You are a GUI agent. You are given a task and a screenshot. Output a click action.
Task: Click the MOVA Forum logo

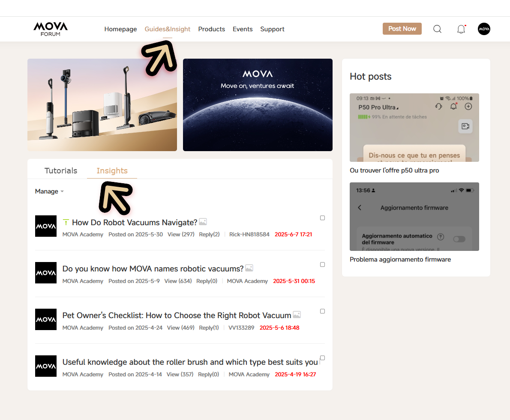click(51, 29)
